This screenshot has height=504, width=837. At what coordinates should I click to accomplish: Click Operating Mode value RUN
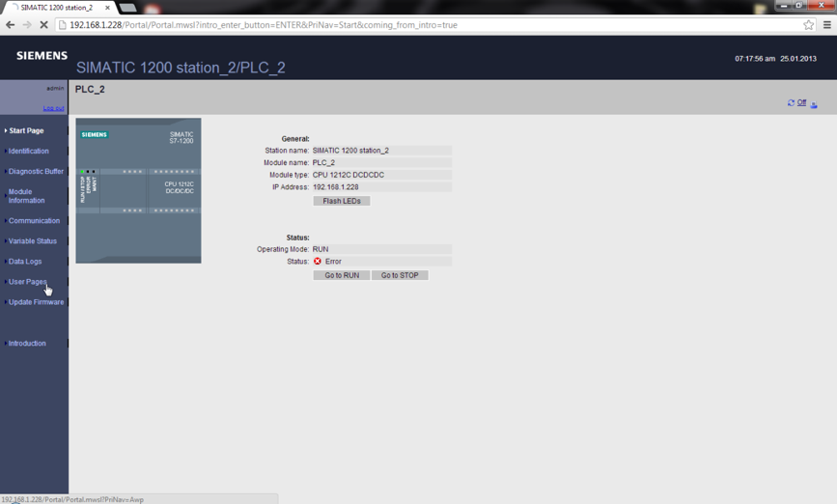[x=381, y=249]
